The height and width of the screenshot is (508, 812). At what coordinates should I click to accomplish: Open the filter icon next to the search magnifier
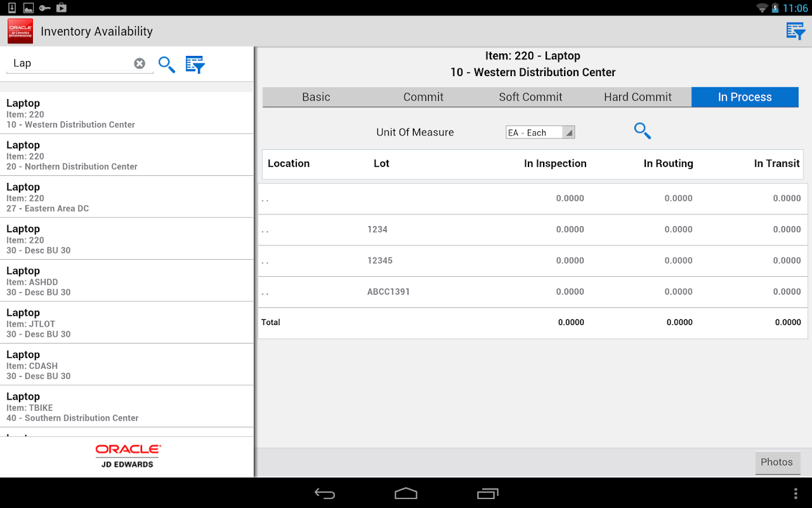coord(195,64)
